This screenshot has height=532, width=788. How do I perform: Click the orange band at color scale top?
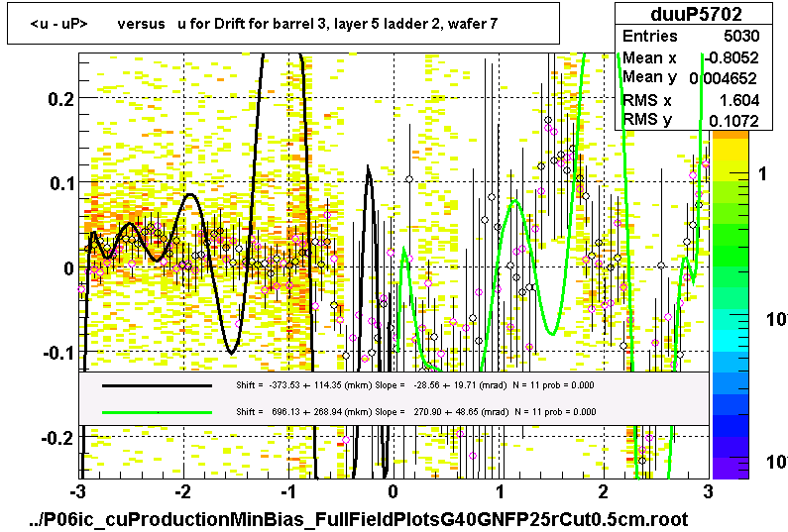731,134
